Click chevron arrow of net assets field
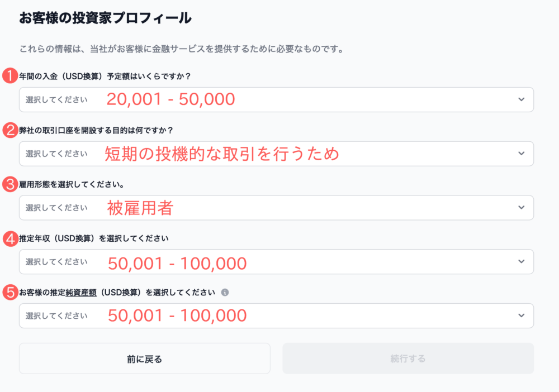This screenshot has width=559, height=392. pos(521,315)
